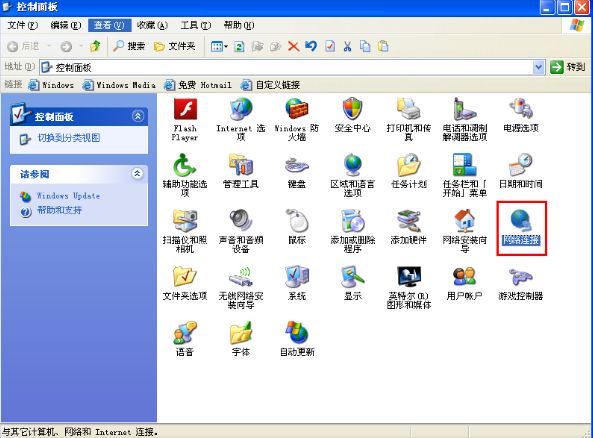The width and height of the screenshot is (593, 438).
Task: Open the 网络连接 network connections icon
Action: pos(521,228)
